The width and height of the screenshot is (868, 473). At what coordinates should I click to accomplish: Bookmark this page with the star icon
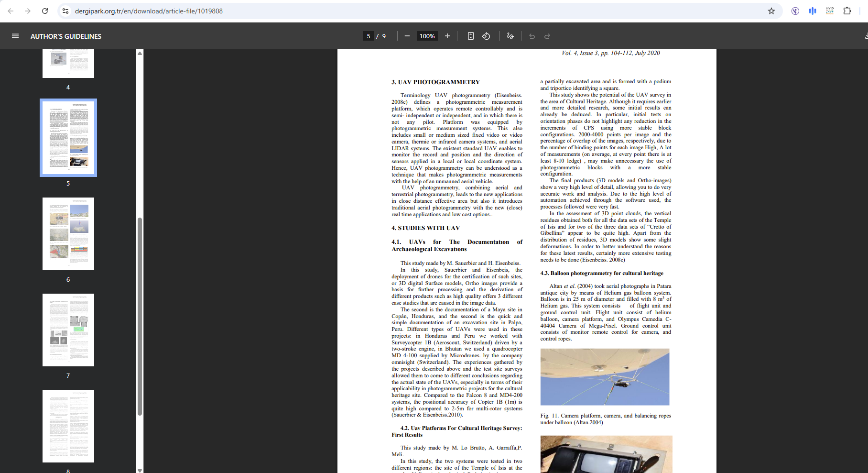tap(771, 11)
